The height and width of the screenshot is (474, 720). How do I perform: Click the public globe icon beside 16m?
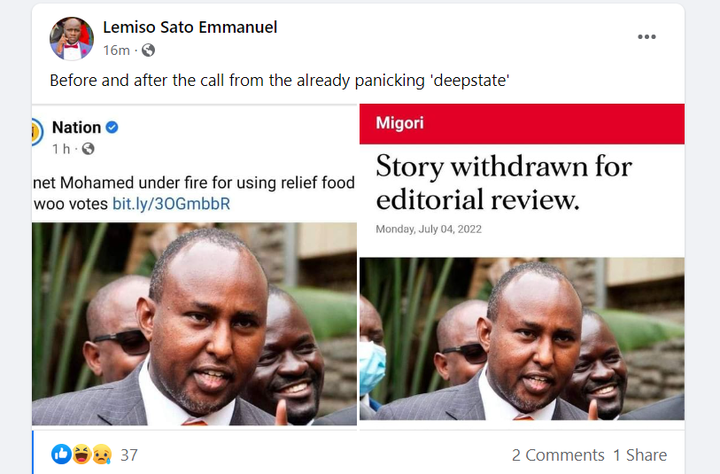[x=148, y=50]
